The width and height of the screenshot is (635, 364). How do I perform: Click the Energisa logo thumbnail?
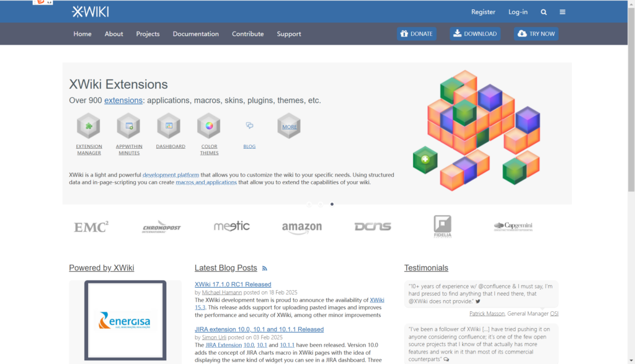coord(125,322)
